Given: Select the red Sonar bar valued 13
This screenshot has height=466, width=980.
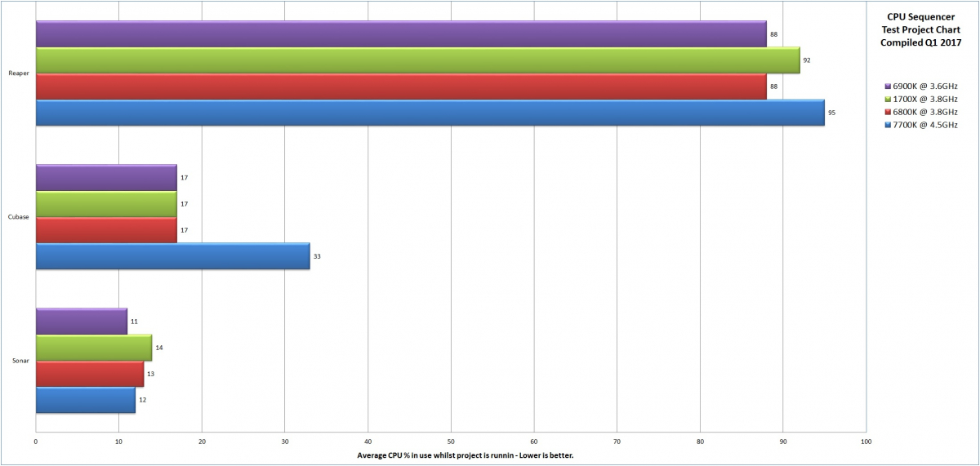Looking at the screenshot, I should (90, 374).
